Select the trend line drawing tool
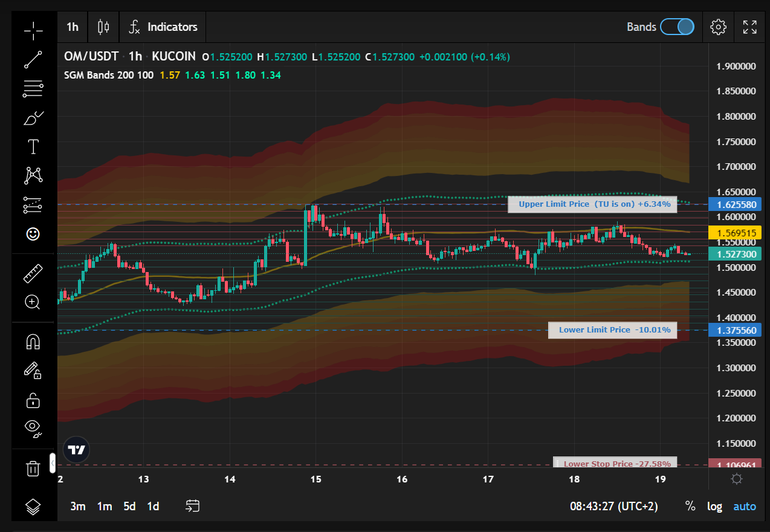770x532 pixels. tap(33, 59)
